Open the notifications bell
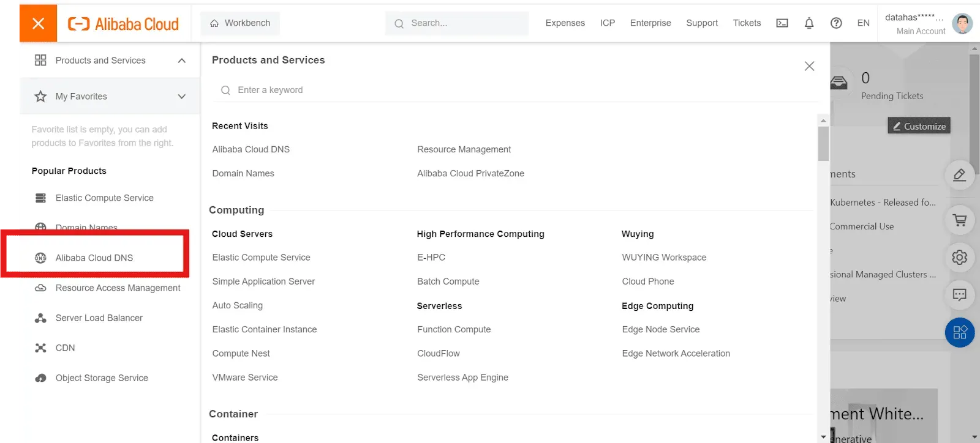980x443 pixels. [x=809, y=23]
